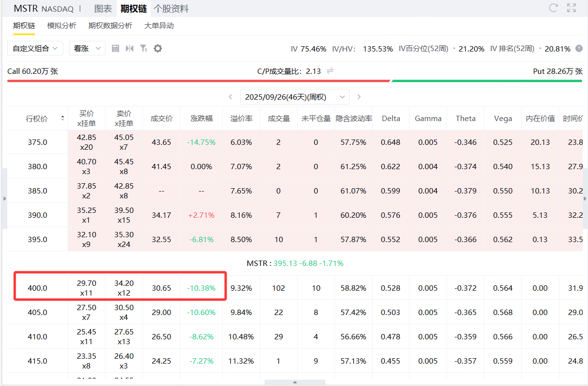
Task: Click implied volatility 58.82% cell
Action: click(354, 288)
